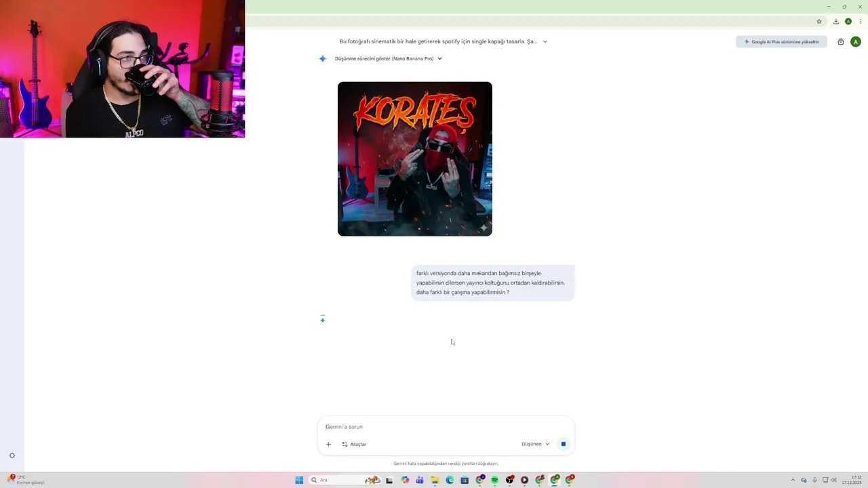
Task: Open the Araçlar tools menu
Action: [354, 444]
